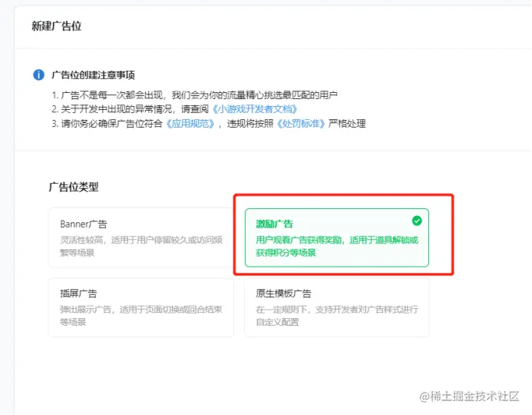Screen dimensions: 532x415
Task: Click the 激励广告 description 用户观看广告获得奖励
Action: (x=337, y=246)
